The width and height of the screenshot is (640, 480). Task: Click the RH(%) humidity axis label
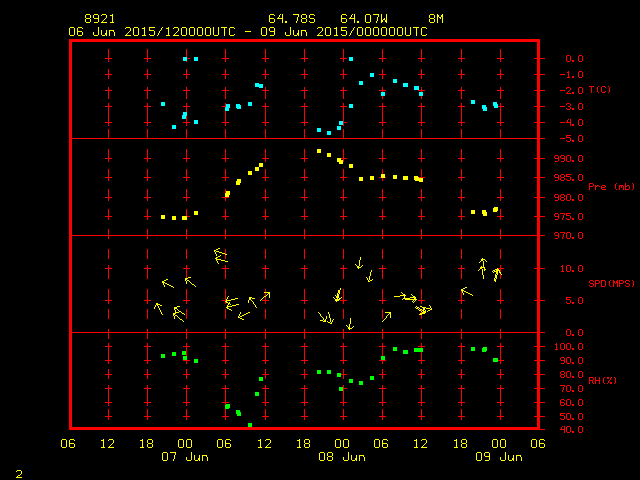602,381
